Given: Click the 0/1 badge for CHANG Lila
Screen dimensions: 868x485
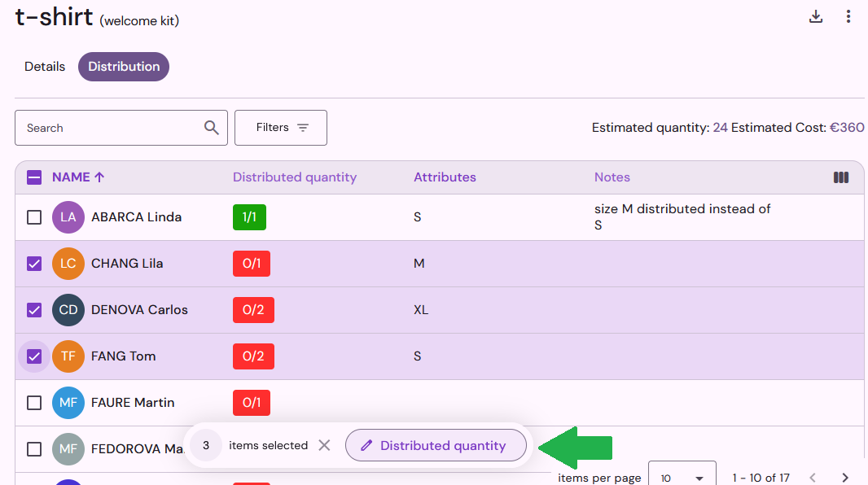Looking at the screenshot, I should pyautogui.click(x=252, y=264).
